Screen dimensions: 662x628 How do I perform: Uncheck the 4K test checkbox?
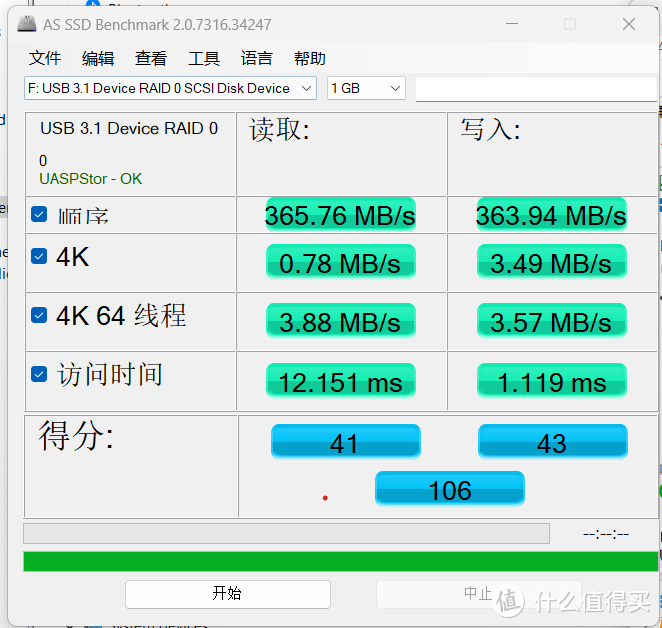tap(39, 256)
